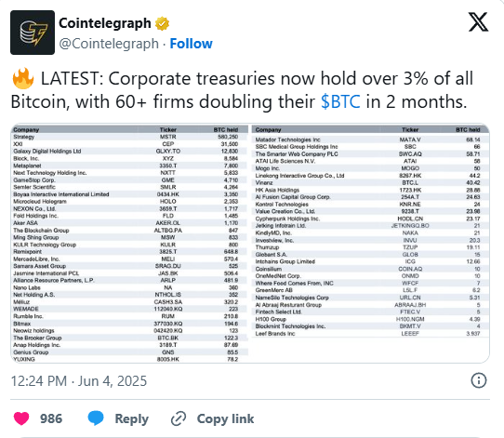
Task: Click the blue reply speech bubble icon
Action: [96, 418]
